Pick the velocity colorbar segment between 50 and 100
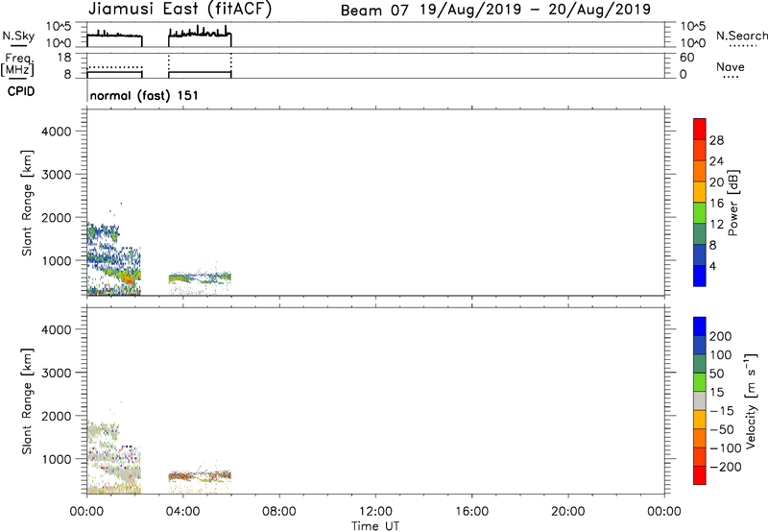The image size is (768, 532). 700,364
